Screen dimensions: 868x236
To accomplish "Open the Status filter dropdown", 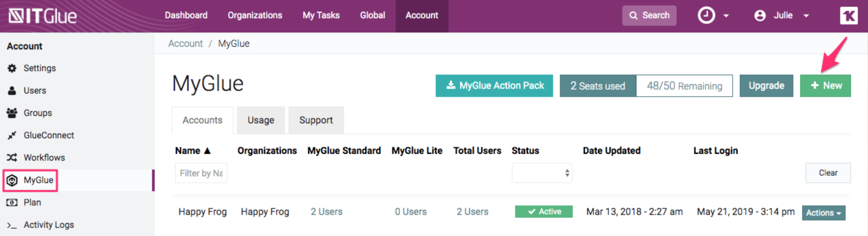I will tap(542, 173).
